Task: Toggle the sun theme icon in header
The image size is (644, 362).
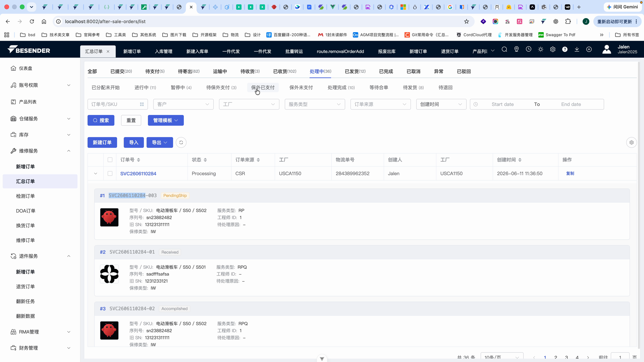Action: [x=541, y=50]
